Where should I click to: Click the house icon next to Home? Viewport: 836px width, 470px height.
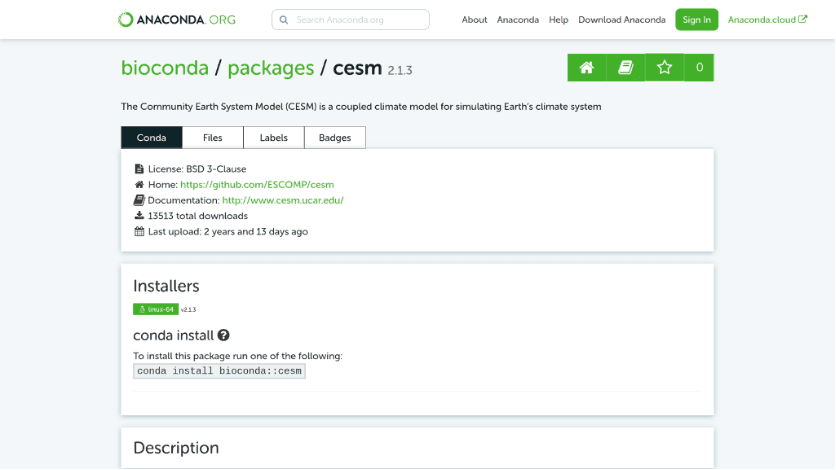tap(139, 184)
